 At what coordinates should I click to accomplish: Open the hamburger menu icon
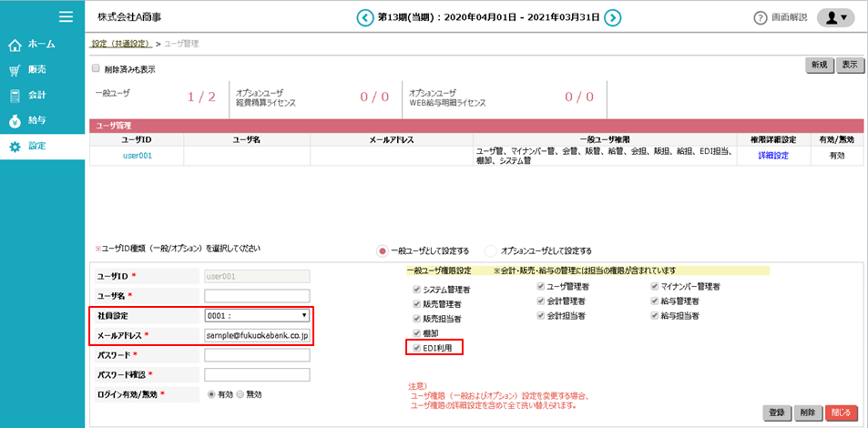(x=66, y=16)
